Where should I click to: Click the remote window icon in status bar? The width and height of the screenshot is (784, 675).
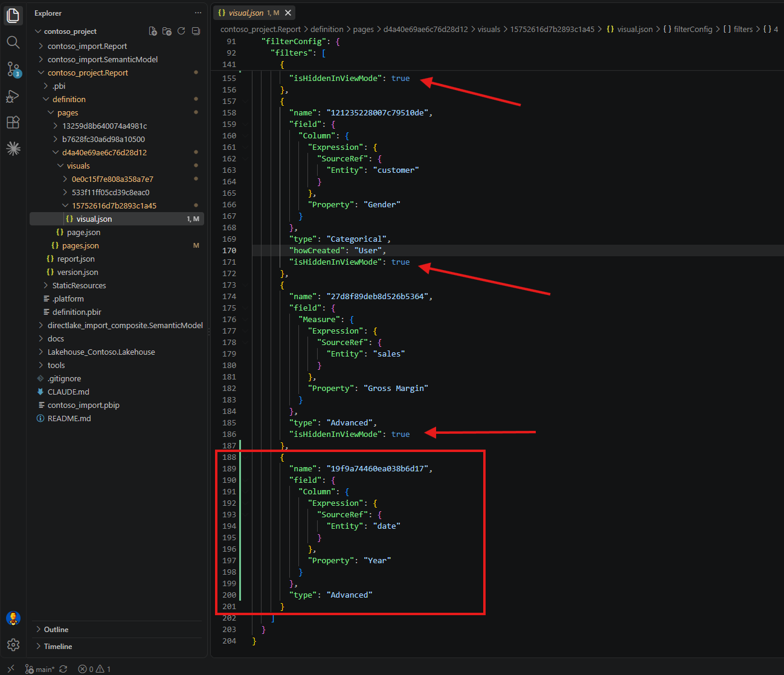10,669
